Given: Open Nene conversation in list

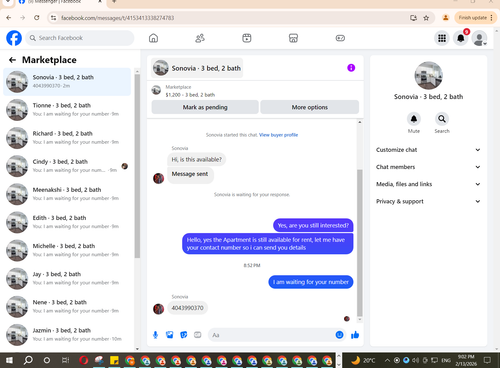Looking at the screenshot, I should [x=67, y=306].
